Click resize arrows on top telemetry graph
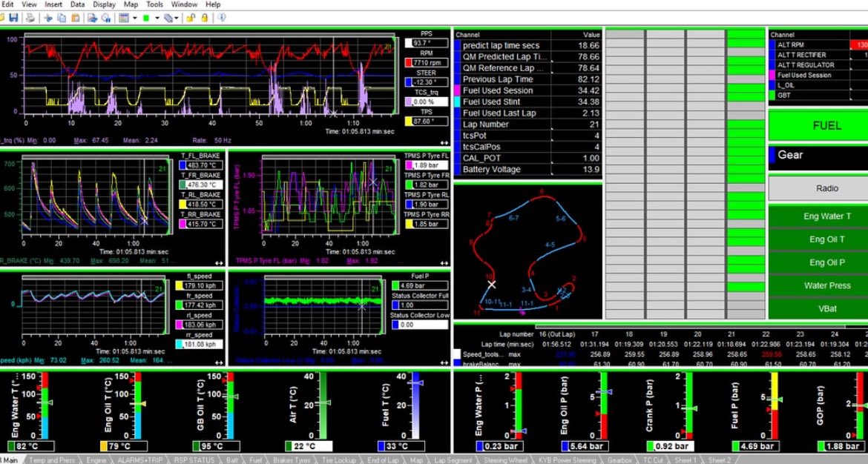The width and height of the screenshot is (868, 464). (x=444, y=142)
